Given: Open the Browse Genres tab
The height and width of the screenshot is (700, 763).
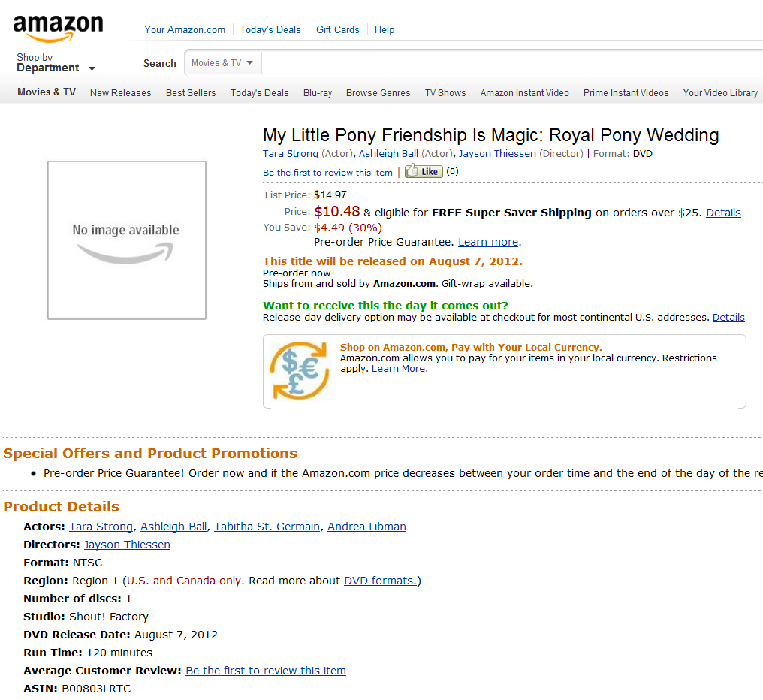Looking at the screenshot, I should click(x=378, y=93).
